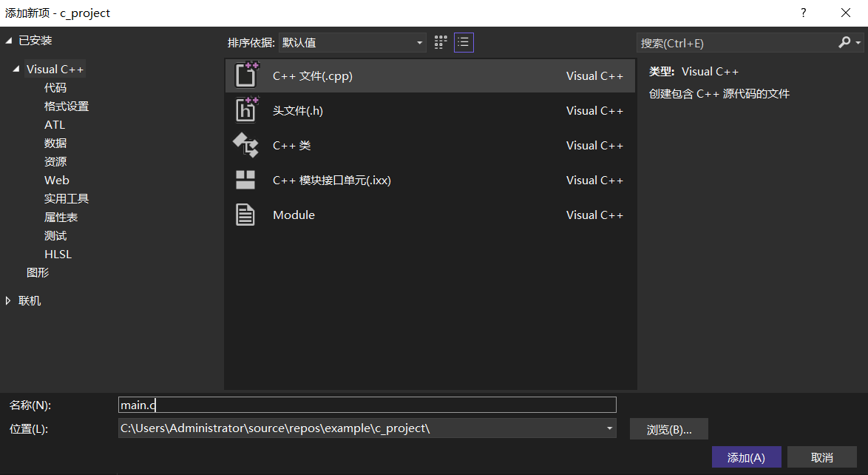Screen dimensions: 868x475
Task: Open the help question mark button
Action: click(x=803, y=13)
